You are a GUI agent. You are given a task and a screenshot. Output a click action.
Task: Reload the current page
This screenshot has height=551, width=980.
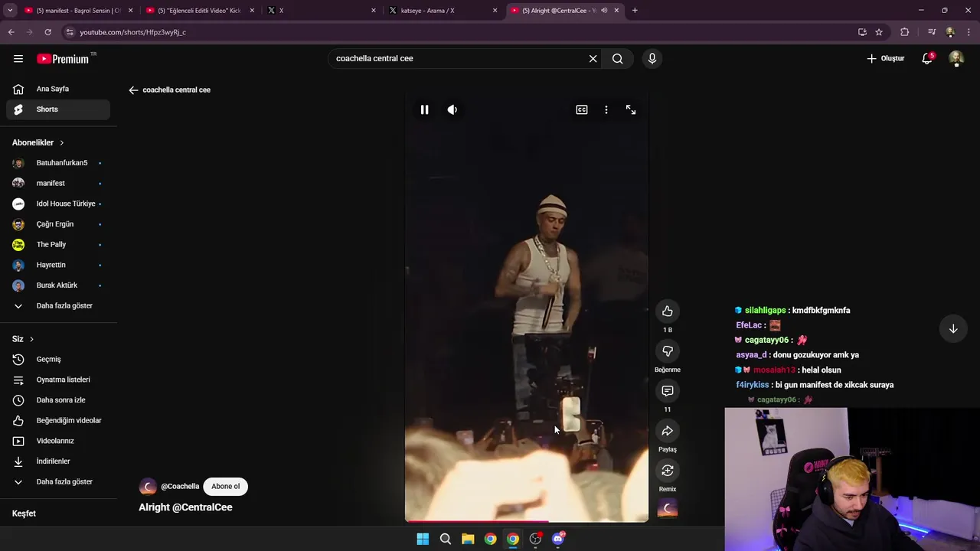coord(47,32)
